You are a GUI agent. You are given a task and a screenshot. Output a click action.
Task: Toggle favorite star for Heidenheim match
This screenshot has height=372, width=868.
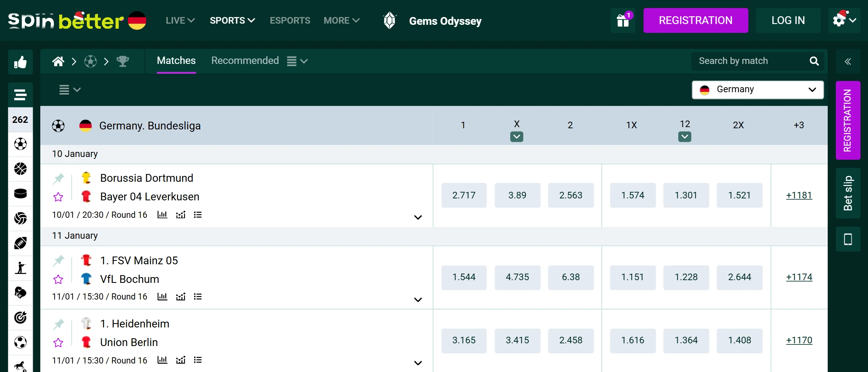59,343
